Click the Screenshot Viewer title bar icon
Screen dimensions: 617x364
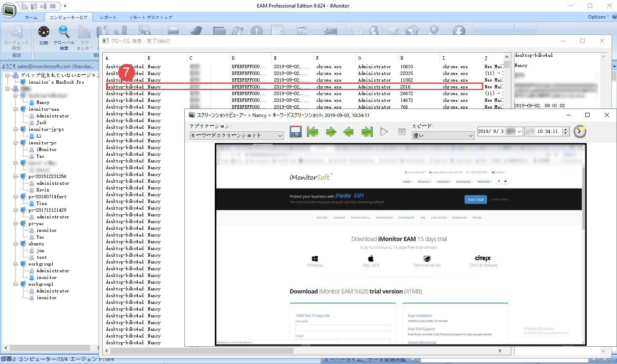tap(192, 115)
